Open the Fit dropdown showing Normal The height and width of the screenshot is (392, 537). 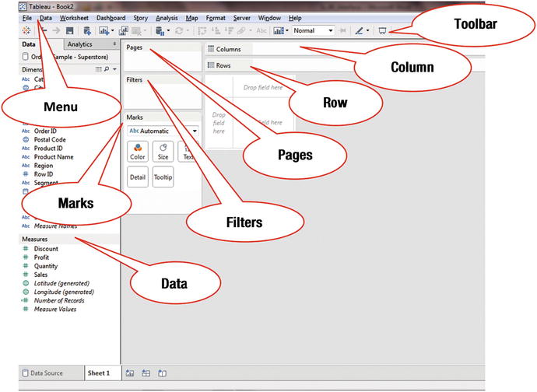pyautogui.click(x=313, y=31)
